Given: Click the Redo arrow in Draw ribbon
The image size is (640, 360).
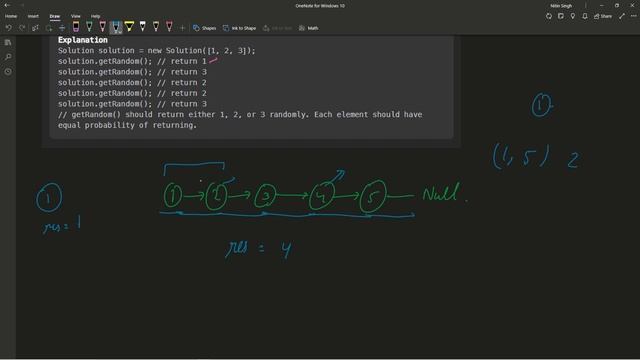Looking at the screenshot, I should (x=22, y=28).
